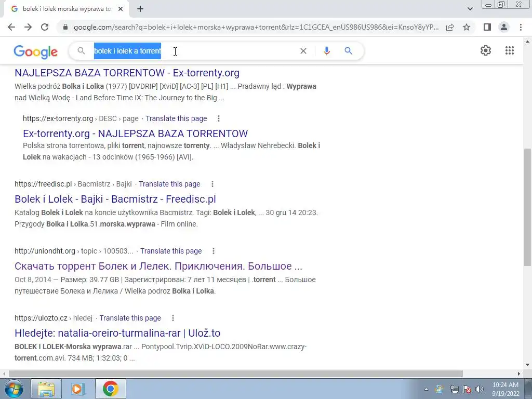Open network status icon in tray
Image resolution: width=532 pixels, height=399 pixels.
click(x=454, y=389)
